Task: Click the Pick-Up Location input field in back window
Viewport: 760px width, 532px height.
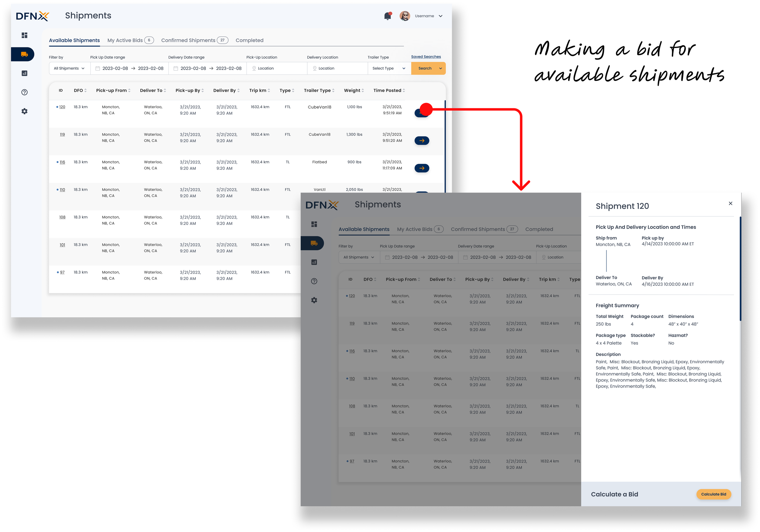Action: 277,68
